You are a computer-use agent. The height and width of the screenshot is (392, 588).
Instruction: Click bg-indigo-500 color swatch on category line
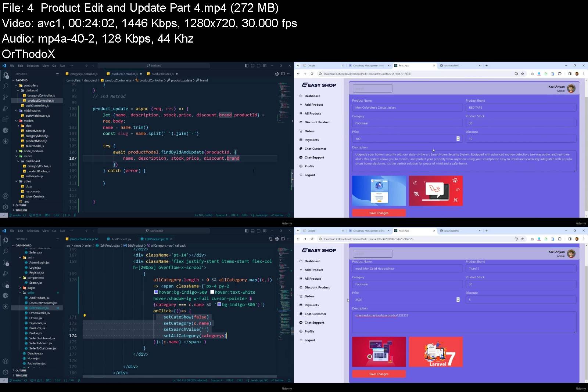pyautogui.click(x=219, y=304)
